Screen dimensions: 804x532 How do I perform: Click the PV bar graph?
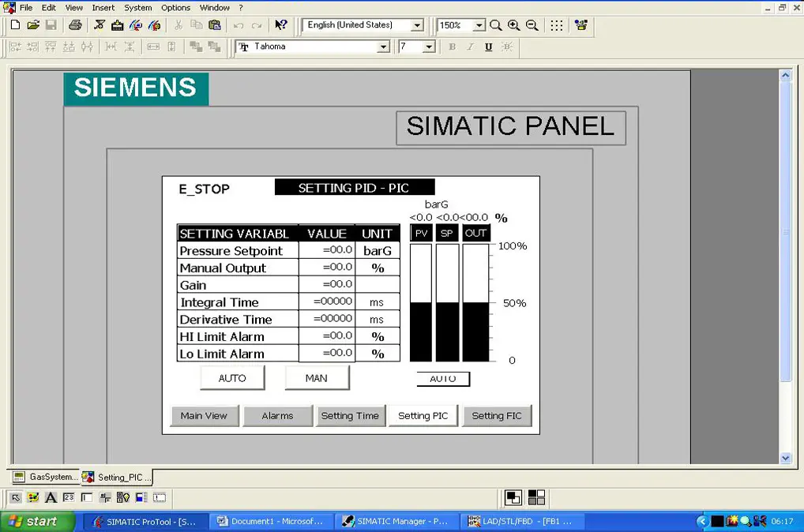click(421, 303)
